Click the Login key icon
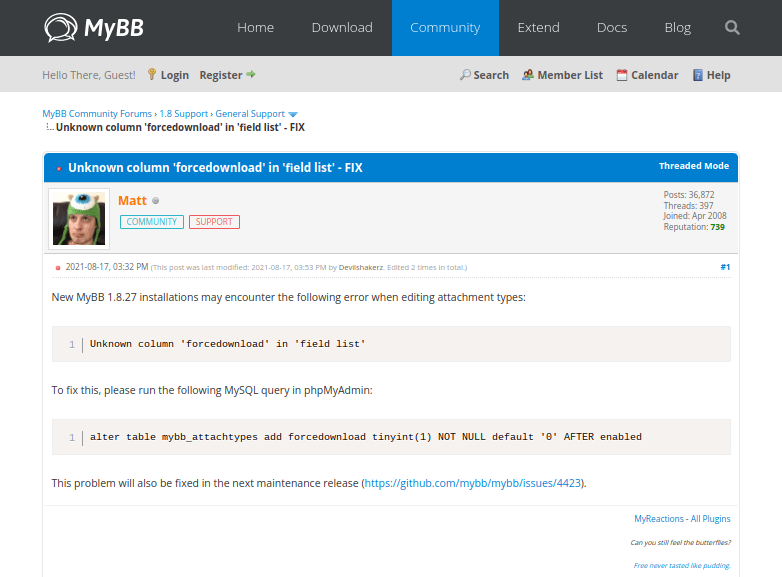The width and height of the screenshot is (782, 577). 152,74
